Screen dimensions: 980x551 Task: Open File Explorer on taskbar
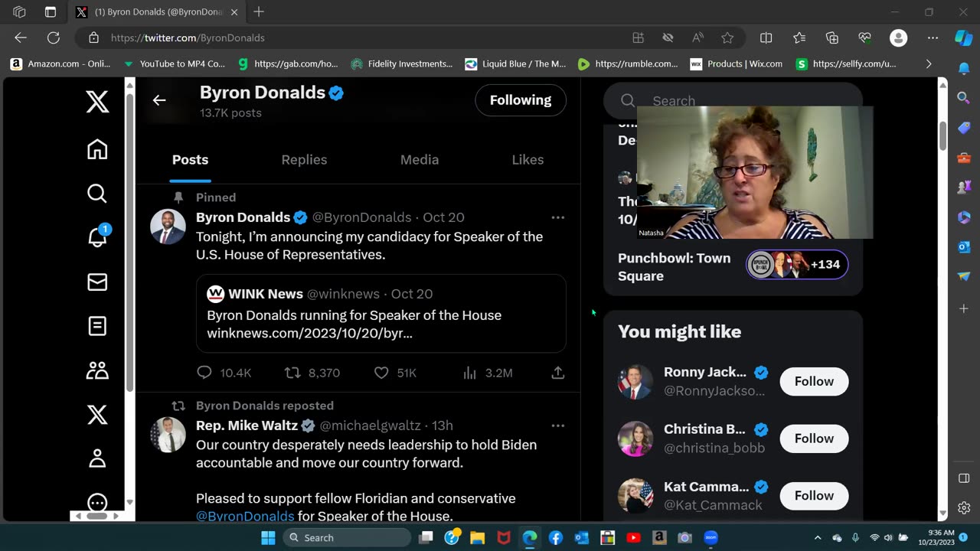(478, 538)
